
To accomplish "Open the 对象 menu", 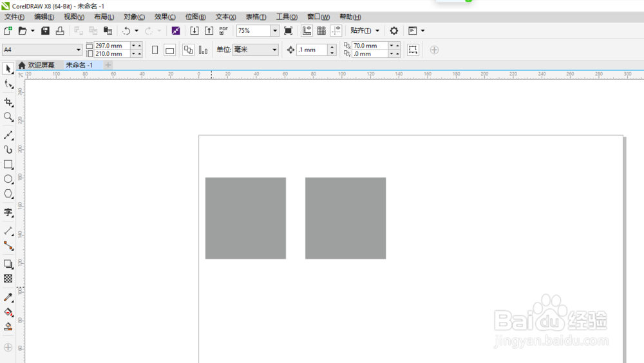I will pyautogui.click(x=135, y=17).
